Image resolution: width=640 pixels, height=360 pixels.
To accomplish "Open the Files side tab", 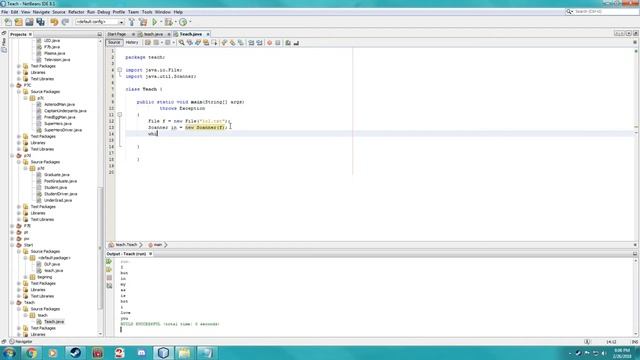I will pos(4,42).
